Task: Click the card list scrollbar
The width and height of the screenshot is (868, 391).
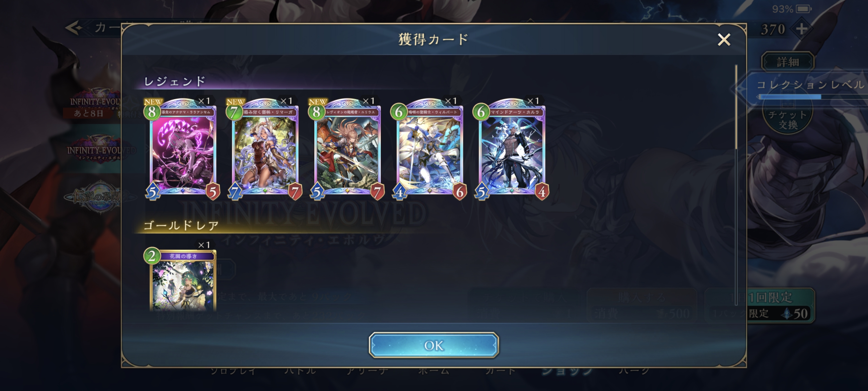Action: point(736,107)
